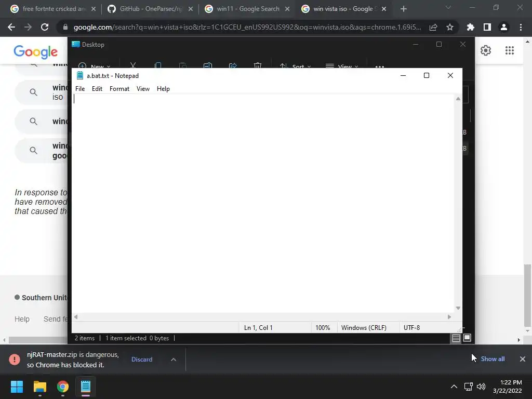Open New item dropdown in Desktop Explorer
Image resolution: width=532 pixels, height=399 pixels.
coord(94,65)
